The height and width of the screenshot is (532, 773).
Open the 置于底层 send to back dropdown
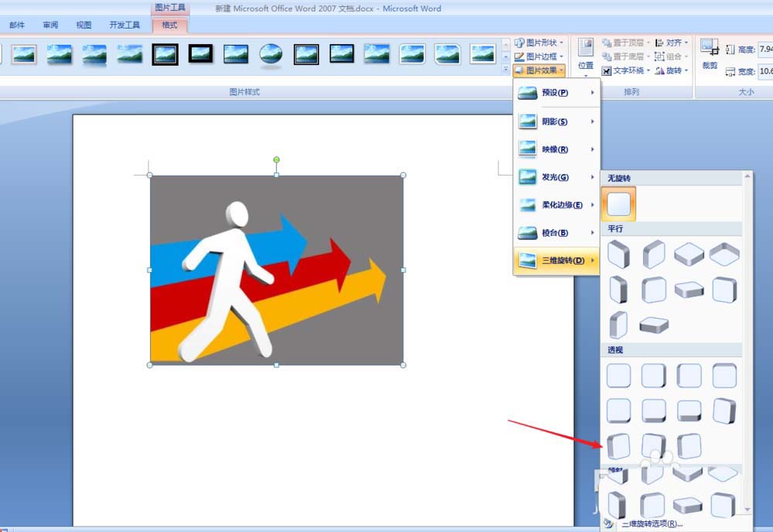[627, 56]
